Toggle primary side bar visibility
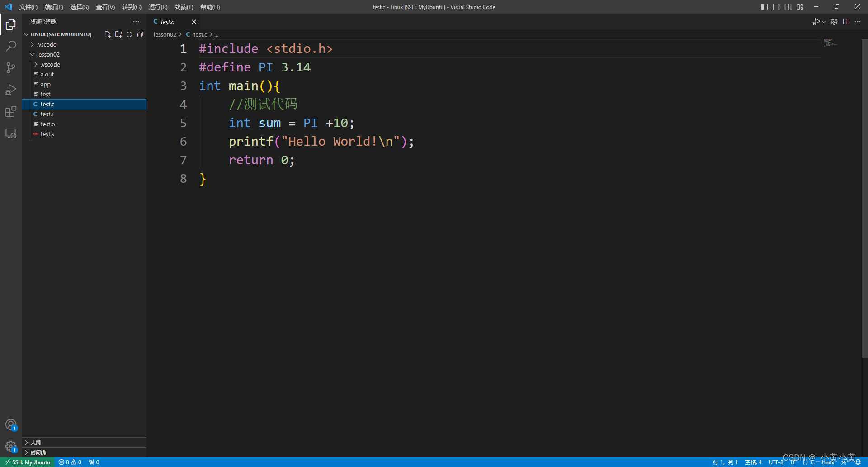The image size is (868, 467). 764,7
